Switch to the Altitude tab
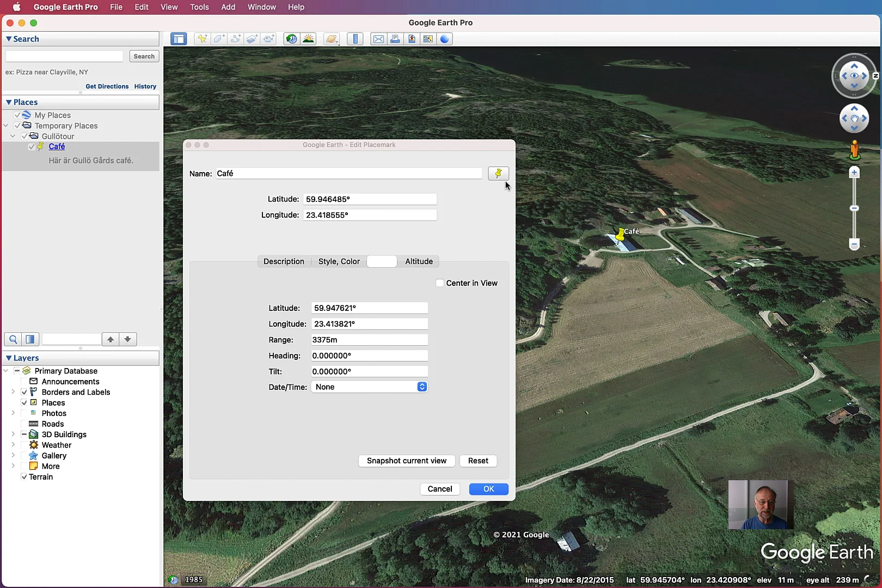Viewport: 882px width, 588px height. pos(419,261)
